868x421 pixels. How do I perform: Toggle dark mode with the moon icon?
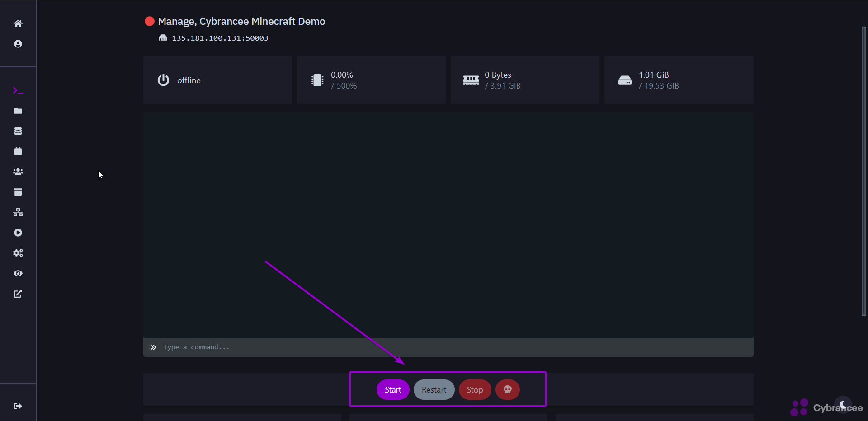843,404
